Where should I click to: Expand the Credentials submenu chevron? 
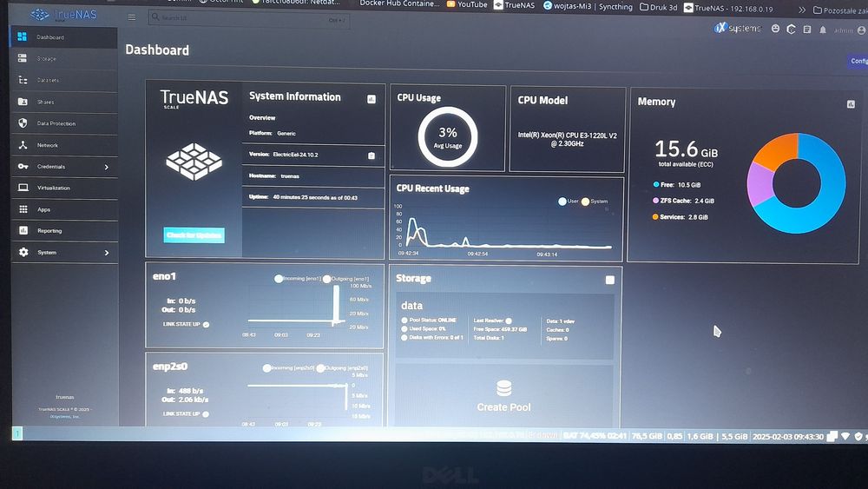[x=106, y=167]
